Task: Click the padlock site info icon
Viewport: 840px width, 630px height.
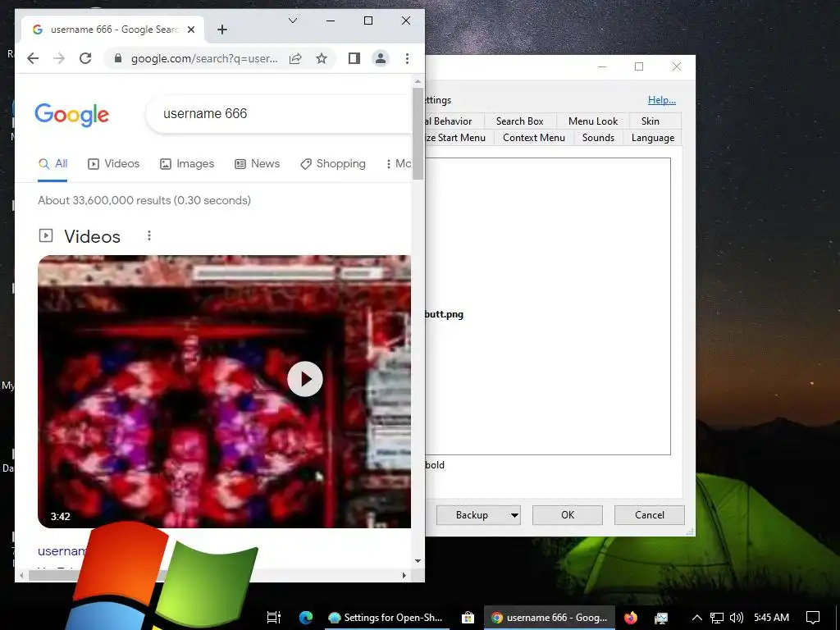Action: [x=118, y=58]
